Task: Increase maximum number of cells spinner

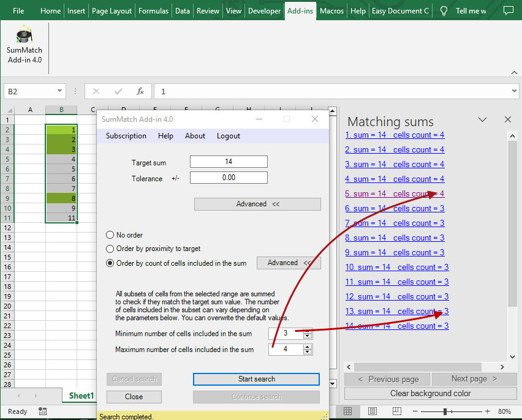Action: (x=308, y=347)
